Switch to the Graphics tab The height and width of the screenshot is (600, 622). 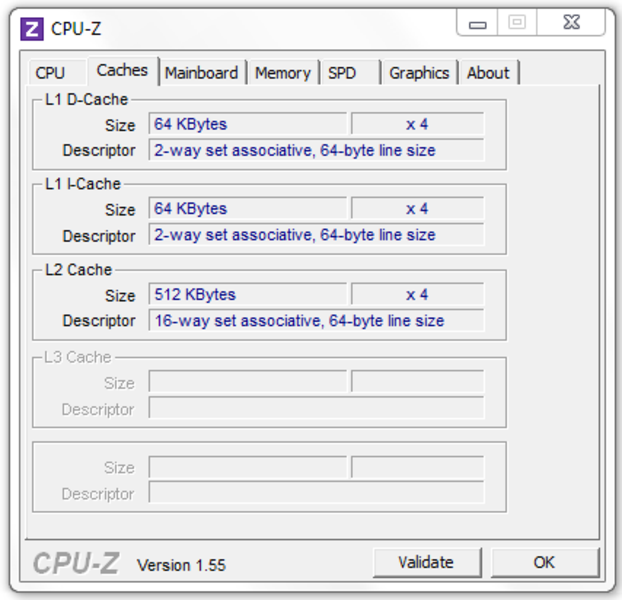pos(419,73)
